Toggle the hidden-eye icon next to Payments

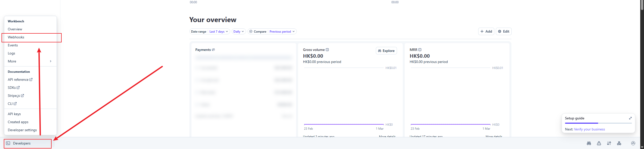pyautogui.click(x=213, y=50)
